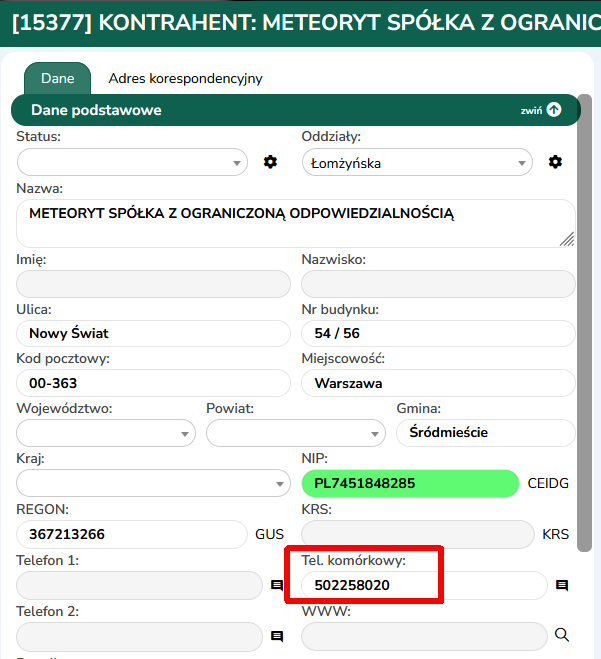
Task: Click the GUS lookup link
Action: 269,535
